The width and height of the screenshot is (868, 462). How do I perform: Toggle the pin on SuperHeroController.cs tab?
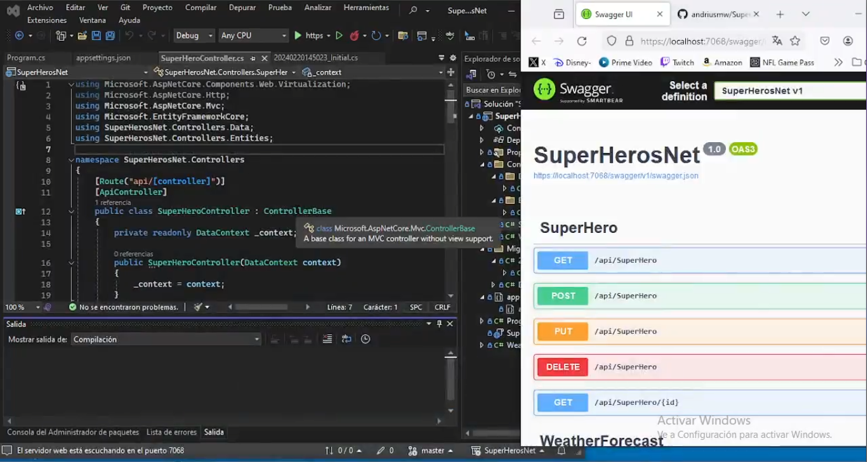coord(253,58)
